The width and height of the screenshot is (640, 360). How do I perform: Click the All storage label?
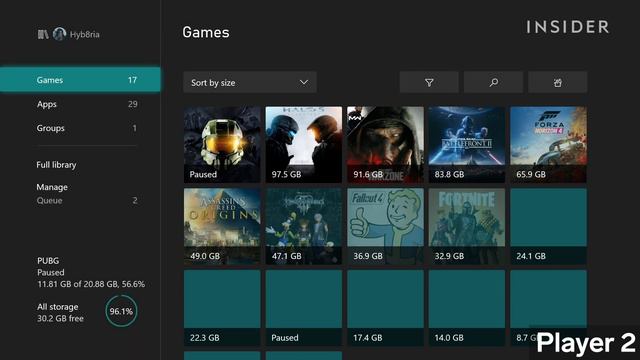(58, 307)
